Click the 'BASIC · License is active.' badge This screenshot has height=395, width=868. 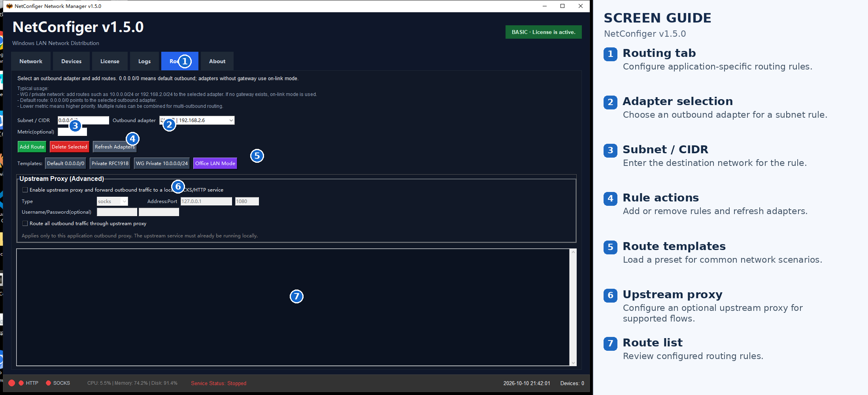point(543,32)
